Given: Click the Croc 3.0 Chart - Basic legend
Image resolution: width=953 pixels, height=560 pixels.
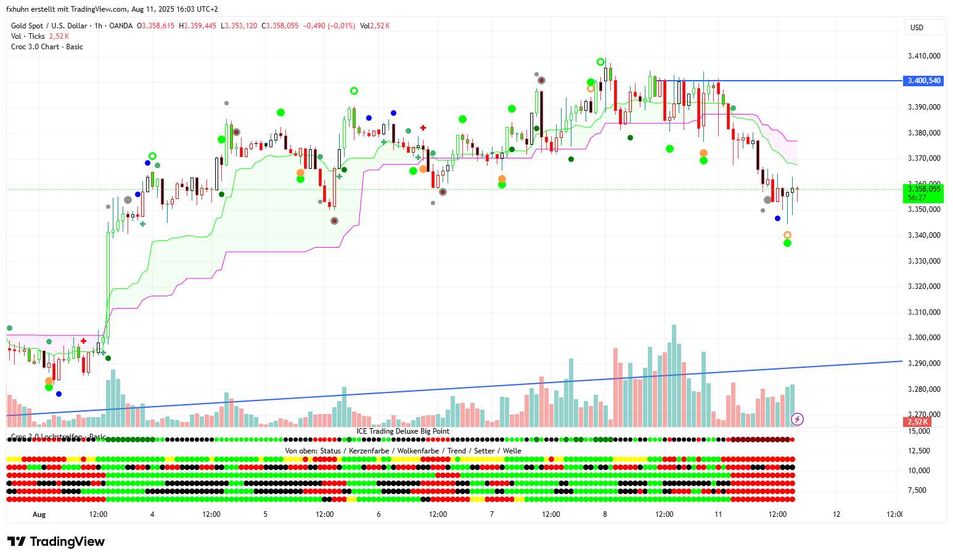Looking at the screenshot, I should coord(47,47).
